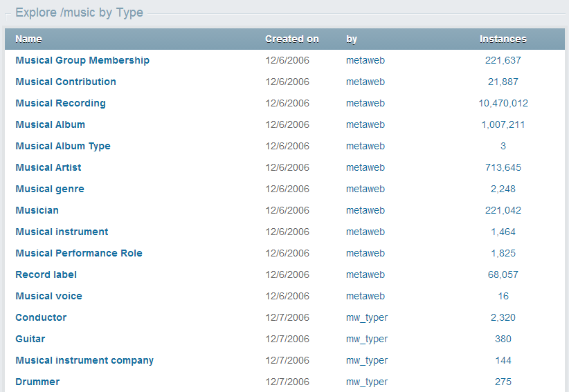This screenshot has width=569, height=392.
Task: Open the 2,320 instances count
Action: 503,317
